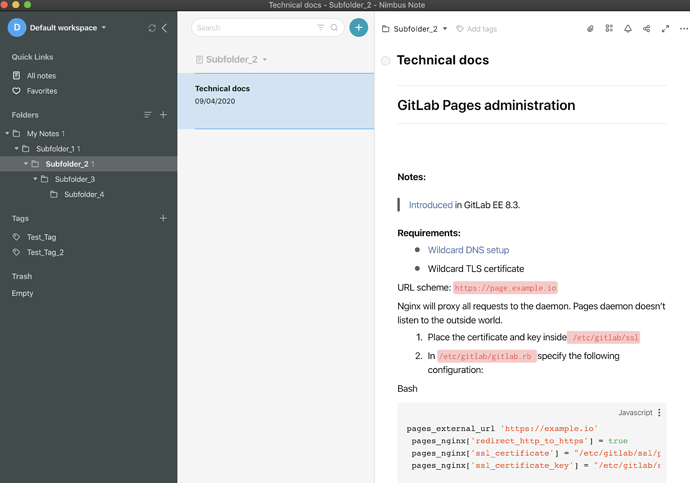Screen dimensions: 690x483
Task: Add a new tag with the plus icon
Action: pos(163,218)
